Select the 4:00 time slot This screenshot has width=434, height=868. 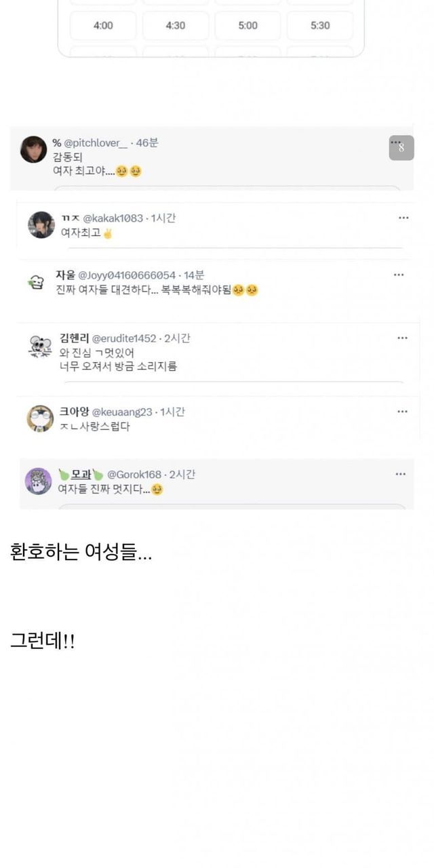103,26
